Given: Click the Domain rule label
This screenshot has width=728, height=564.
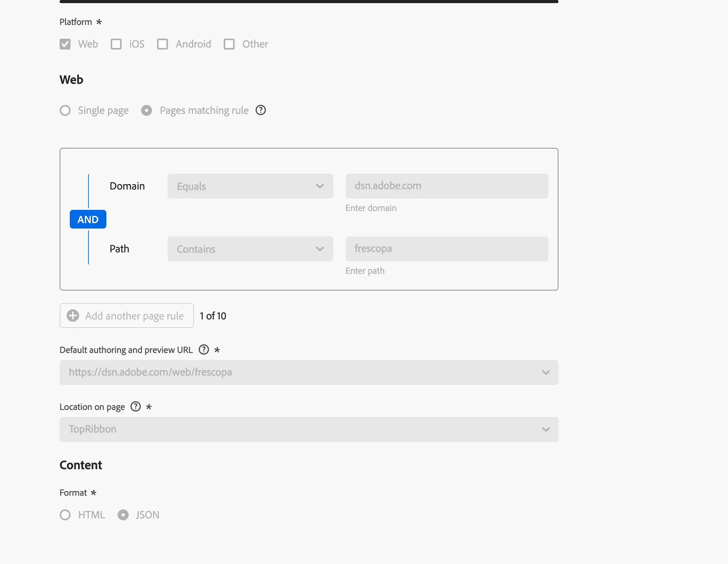Looking at the screenshot, I should coord(127,186).
